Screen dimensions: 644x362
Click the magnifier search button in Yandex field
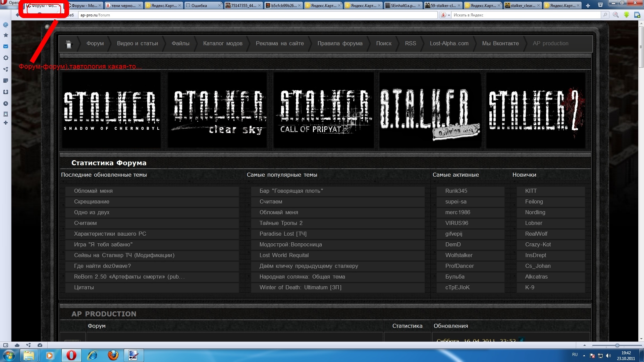pyautogui.click(x=605, y=15)
